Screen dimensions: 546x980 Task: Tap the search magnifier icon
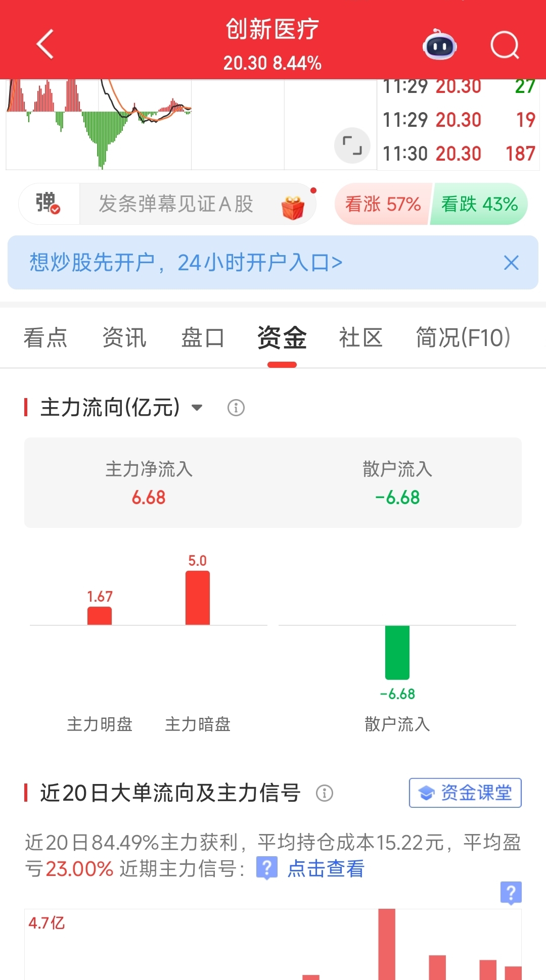505,45
